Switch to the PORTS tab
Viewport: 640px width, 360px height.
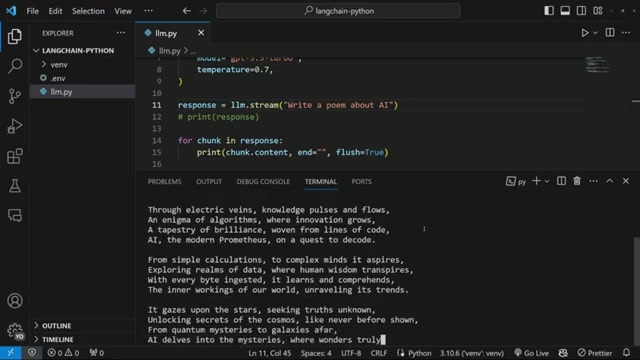pyautogui.click(x=362, y=182)
